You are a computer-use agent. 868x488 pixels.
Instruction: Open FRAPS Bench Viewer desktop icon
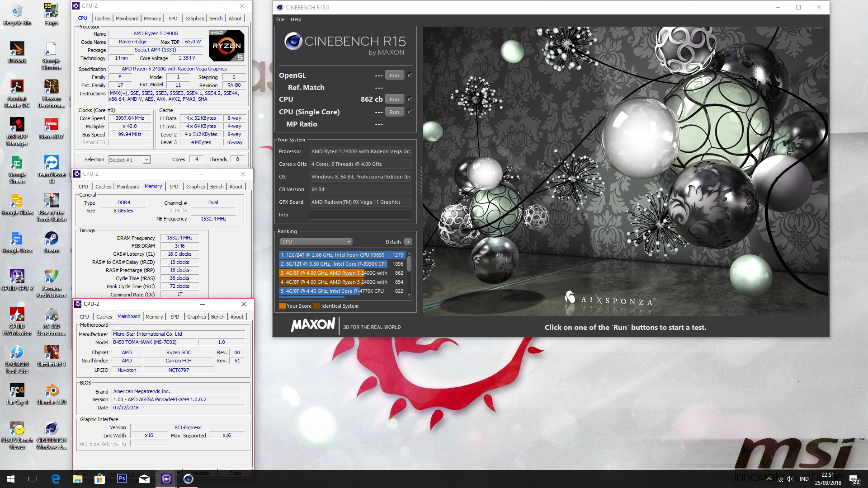(17, 436)
